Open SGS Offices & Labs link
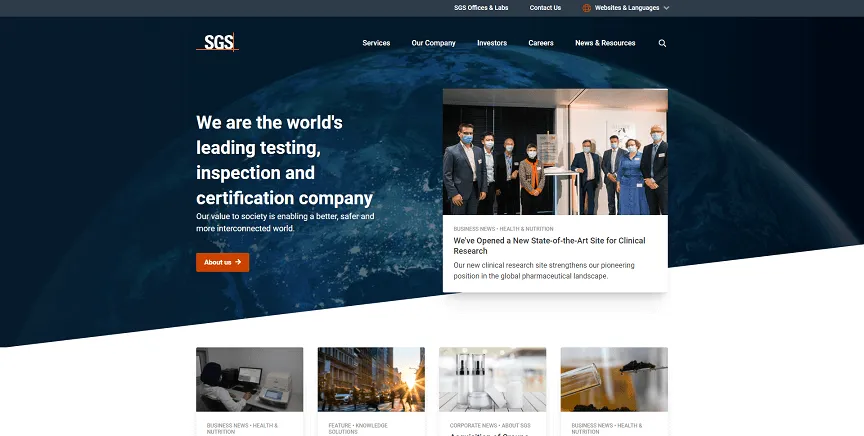 coord(481,8)
